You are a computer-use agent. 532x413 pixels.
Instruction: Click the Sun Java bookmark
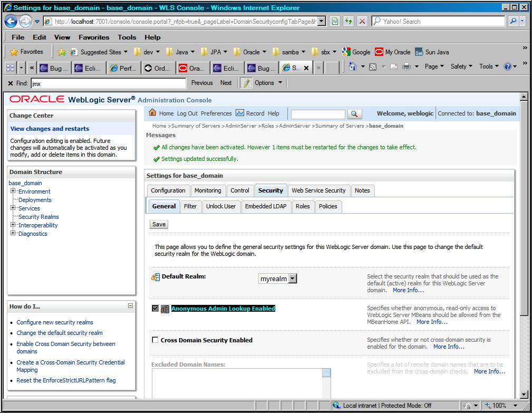[x=432, y=52]
